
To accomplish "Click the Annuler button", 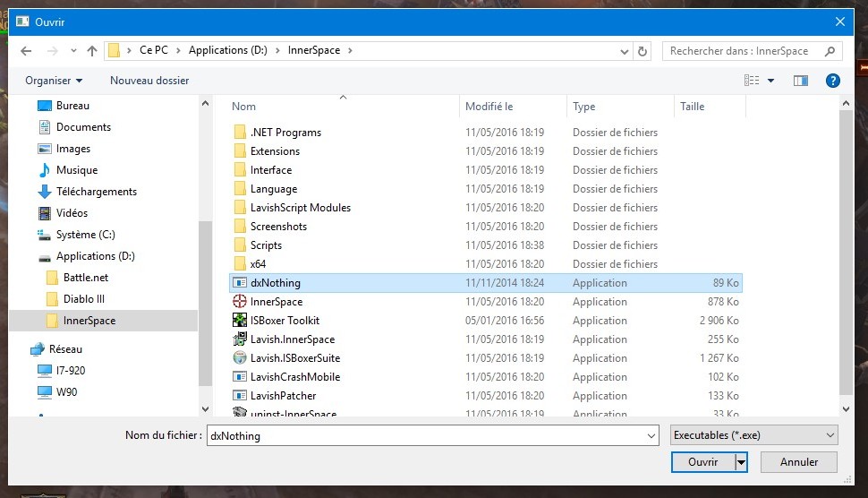I will tap(799, 462).
